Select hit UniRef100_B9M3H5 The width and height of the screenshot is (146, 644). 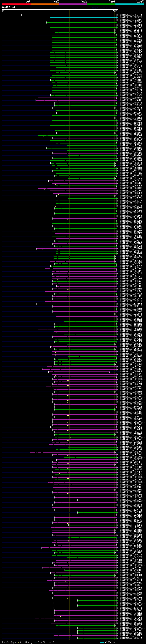[x=131, y=324]
